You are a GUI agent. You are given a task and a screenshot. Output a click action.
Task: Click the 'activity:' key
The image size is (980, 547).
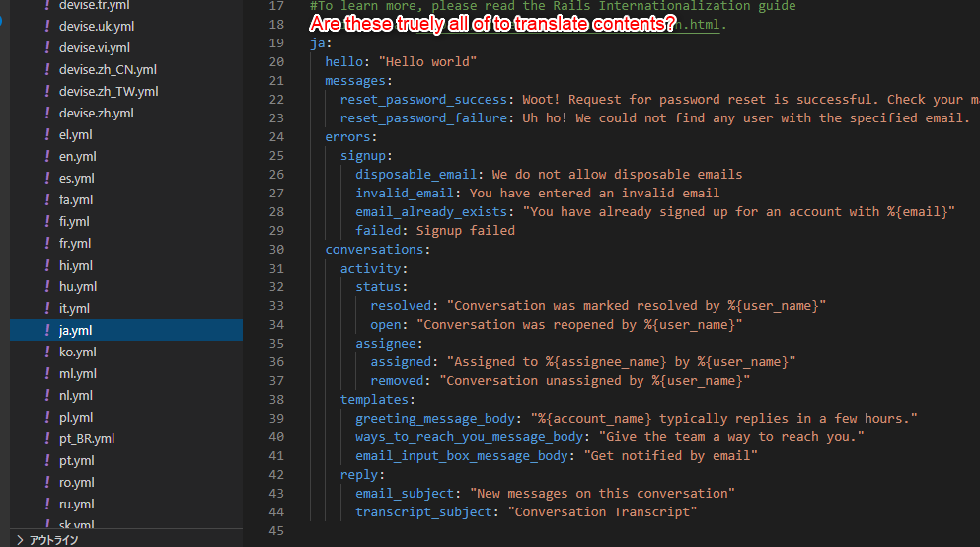[374, 269]
